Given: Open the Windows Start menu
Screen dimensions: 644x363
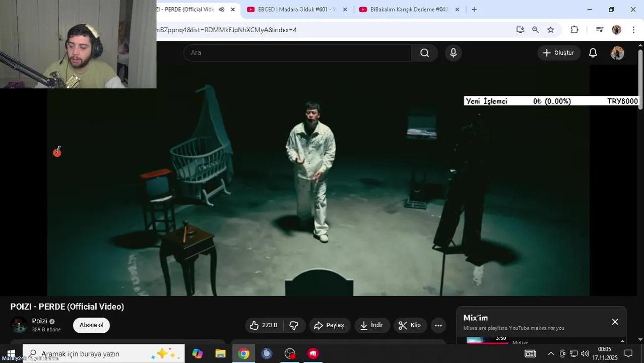Looking at the screenshot, I should click(11, 353).
